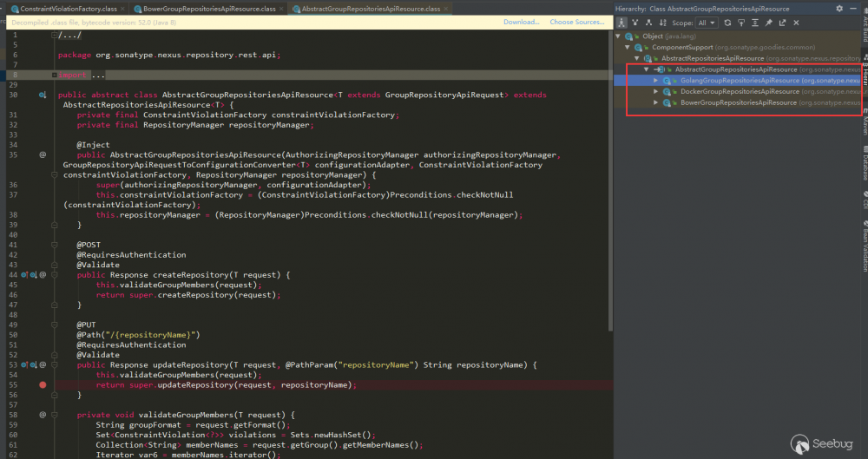Image resolution: width=868 pixels, height=459 pixels.
Task: Click the Download... sources link
Action: tap(521, 22)
